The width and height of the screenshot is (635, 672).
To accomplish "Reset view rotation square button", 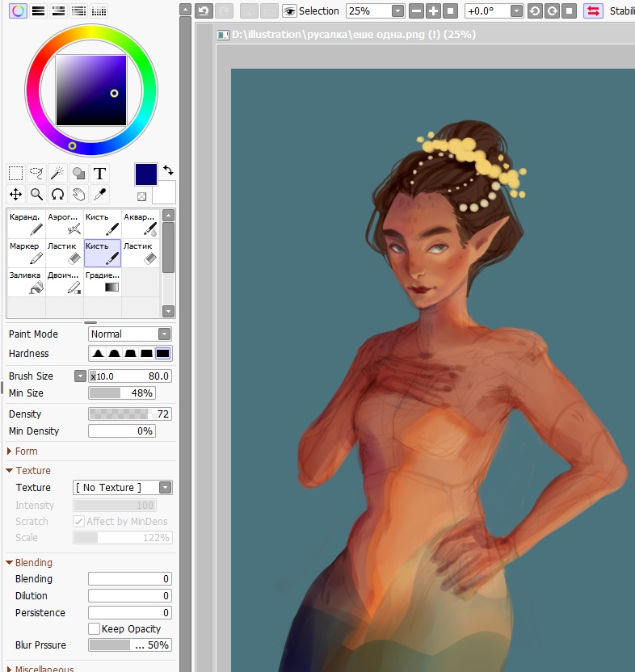I will [569, 10].
